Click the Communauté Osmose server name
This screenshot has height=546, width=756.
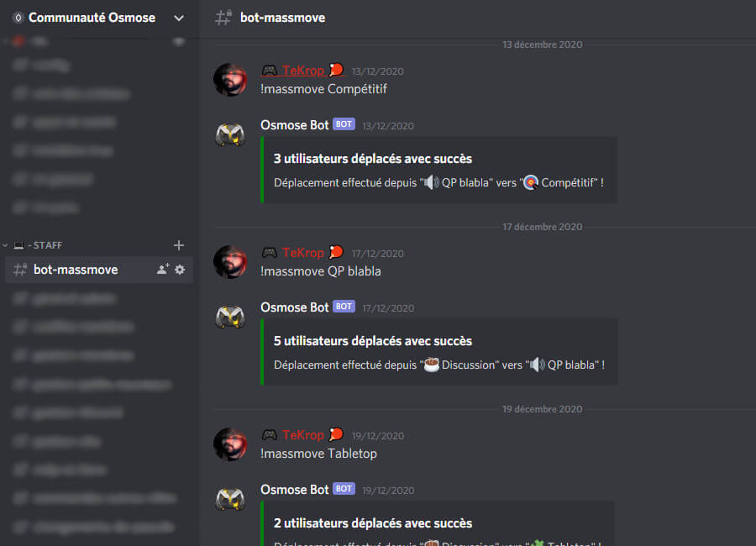coord(92,18)
